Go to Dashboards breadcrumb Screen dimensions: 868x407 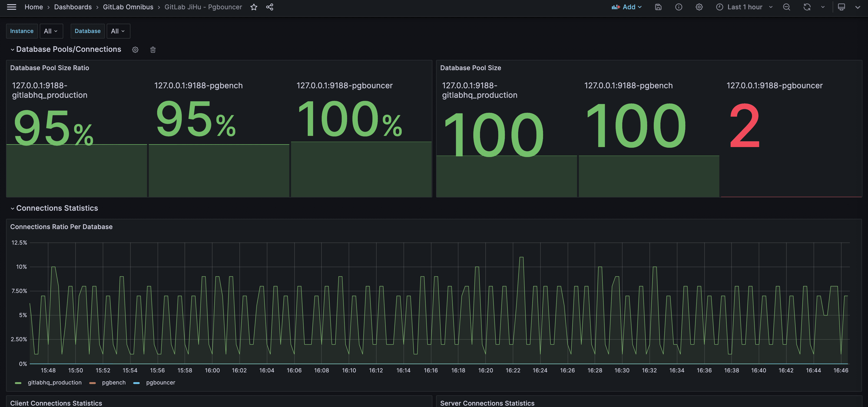[73, 7]
